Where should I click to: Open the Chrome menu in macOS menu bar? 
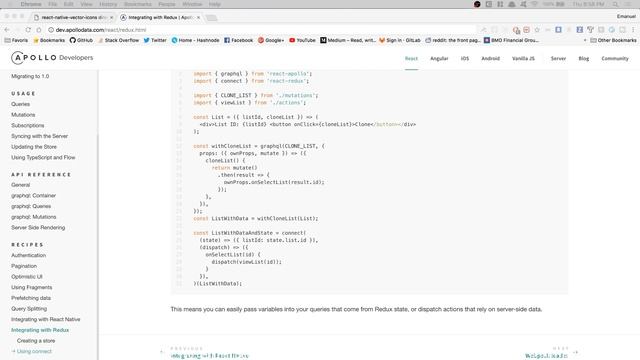31,4
